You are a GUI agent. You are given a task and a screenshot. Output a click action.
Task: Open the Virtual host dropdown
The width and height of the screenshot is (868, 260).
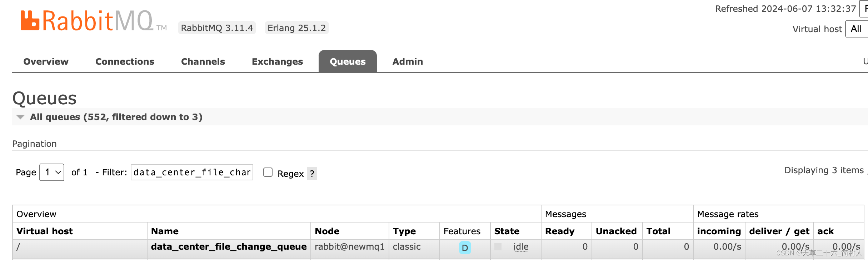coord(857,29)
